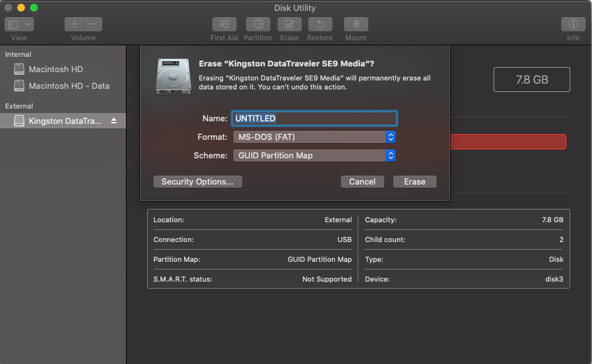Click the Not Supported S.M.A.R.T. value
592x364 pixels.
point(327,279)
